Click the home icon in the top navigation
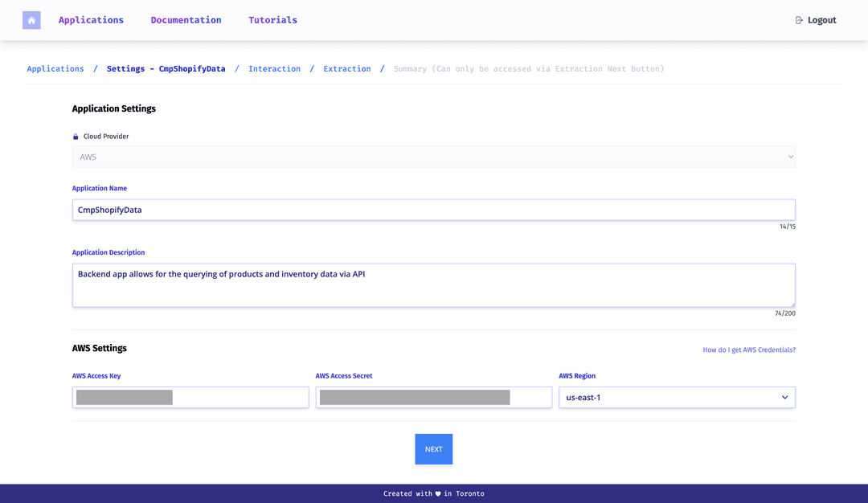The width and height of the screenshot is (868, 503). [31, 20]
